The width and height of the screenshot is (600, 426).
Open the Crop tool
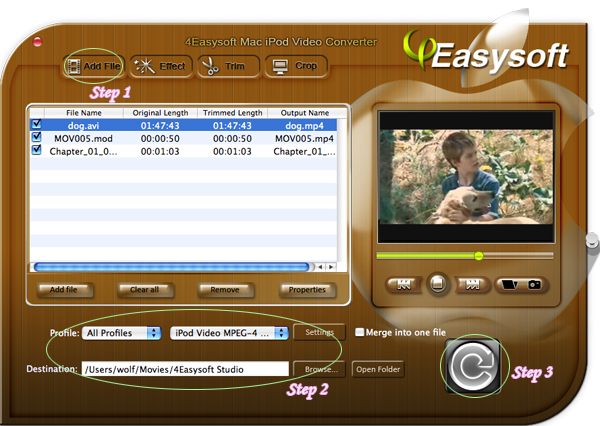tap(296, 66)
